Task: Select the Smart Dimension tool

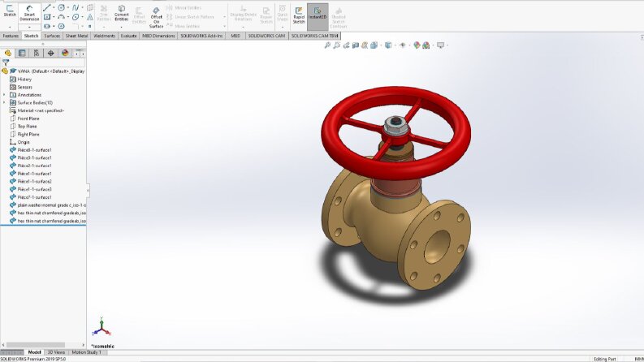Action: pos(29,13)
